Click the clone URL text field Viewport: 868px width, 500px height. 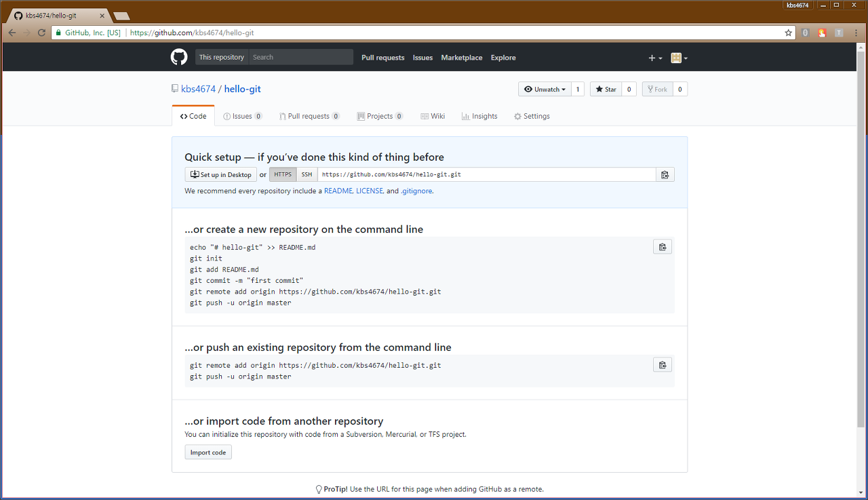coord(487,174)
